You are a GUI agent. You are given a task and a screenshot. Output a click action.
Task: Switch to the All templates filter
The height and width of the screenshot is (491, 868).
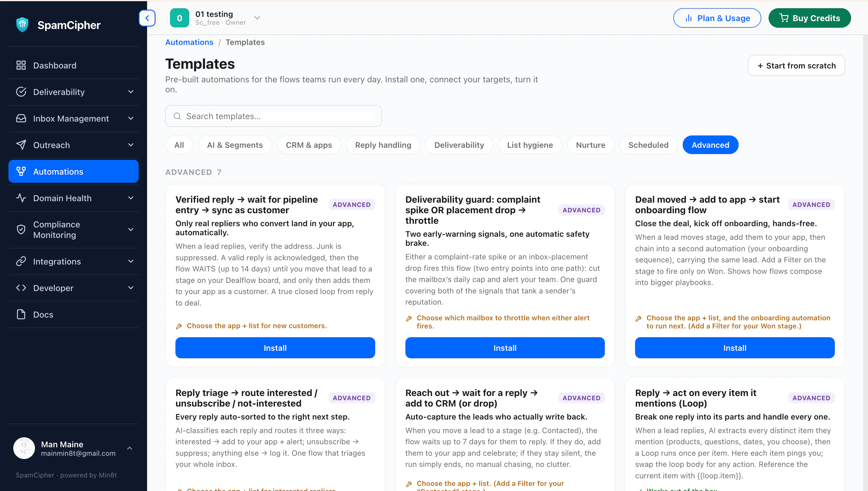point(179,145)
